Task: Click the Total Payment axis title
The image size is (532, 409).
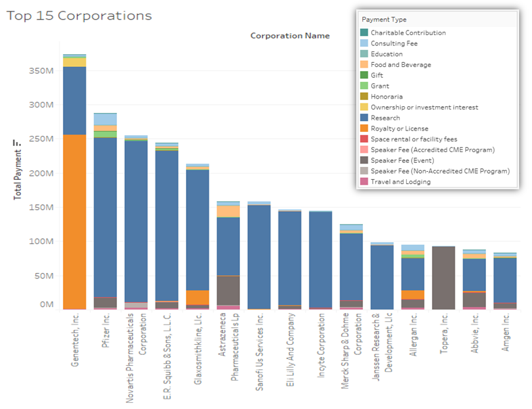Action: tap(18, 175)
